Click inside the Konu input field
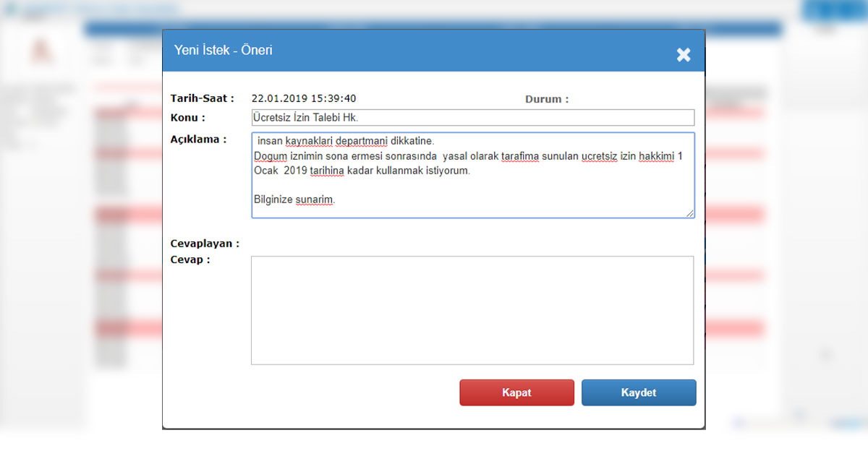 click(x=470, y=117)
